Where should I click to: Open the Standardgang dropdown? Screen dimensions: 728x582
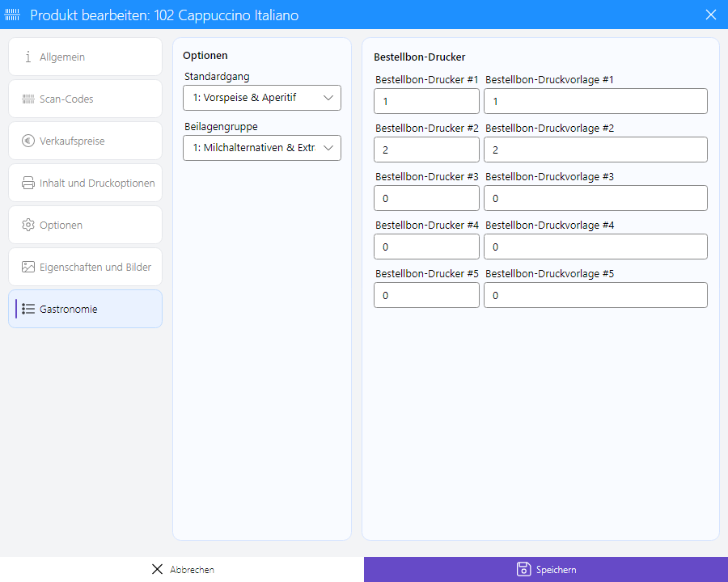coord(262,98)
